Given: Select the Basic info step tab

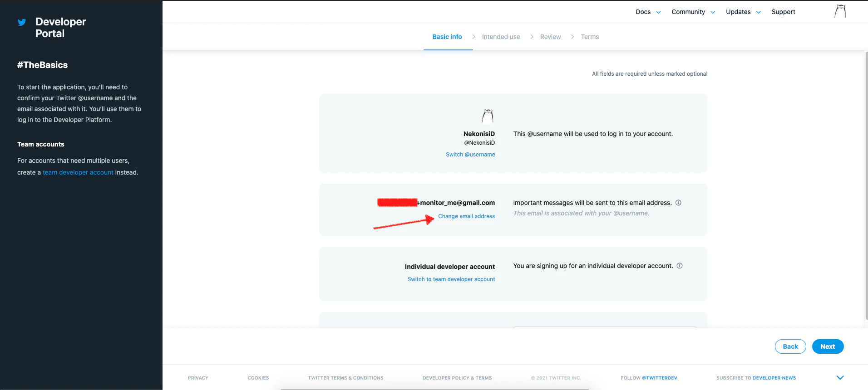Looking at the screenshot, I should pyautogui.click(x=447, y=37).
